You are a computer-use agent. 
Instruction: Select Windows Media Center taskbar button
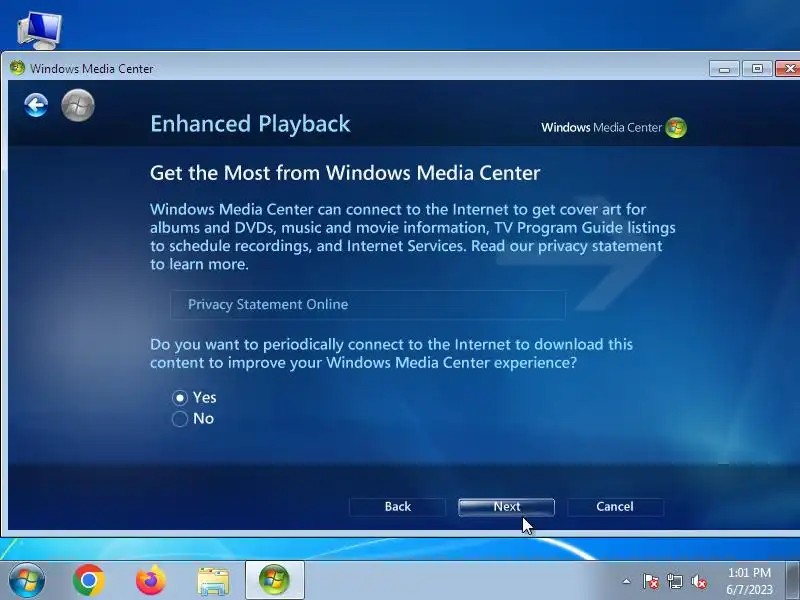pyautogui.click(x=274, y=580)
